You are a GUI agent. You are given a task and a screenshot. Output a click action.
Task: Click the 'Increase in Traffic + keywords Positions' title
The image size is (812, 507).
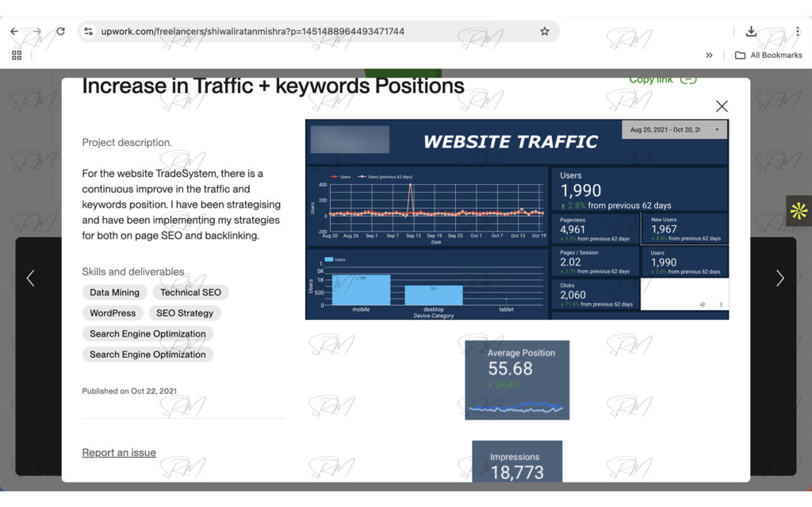[273, 86]
